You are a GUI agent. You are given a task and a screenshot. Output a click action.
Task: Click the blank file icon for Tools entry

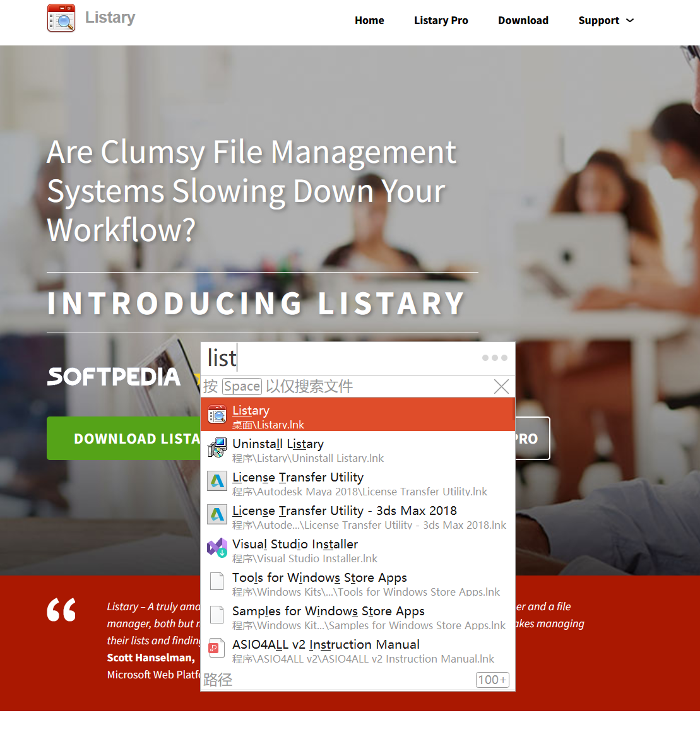coord(217,581)
